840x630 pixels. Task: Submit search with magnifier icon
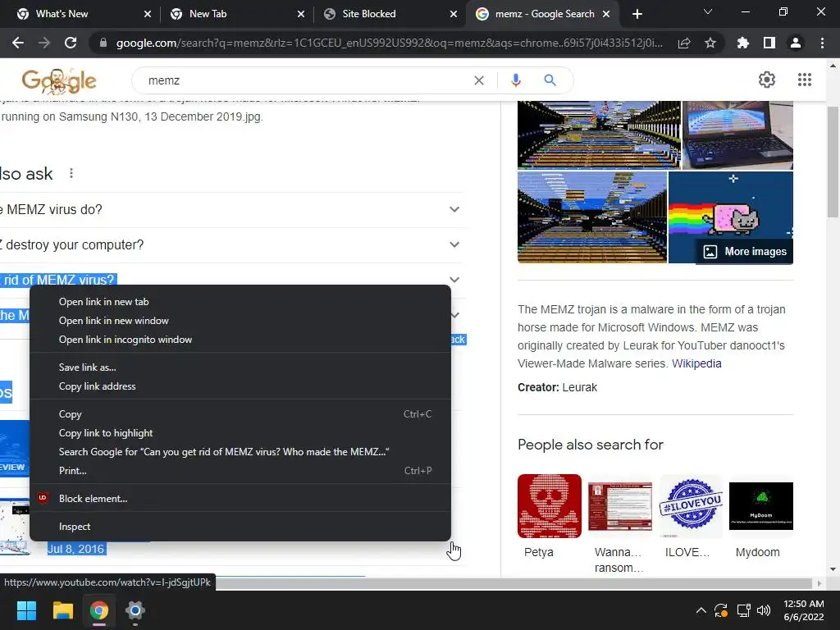(550, 80)
